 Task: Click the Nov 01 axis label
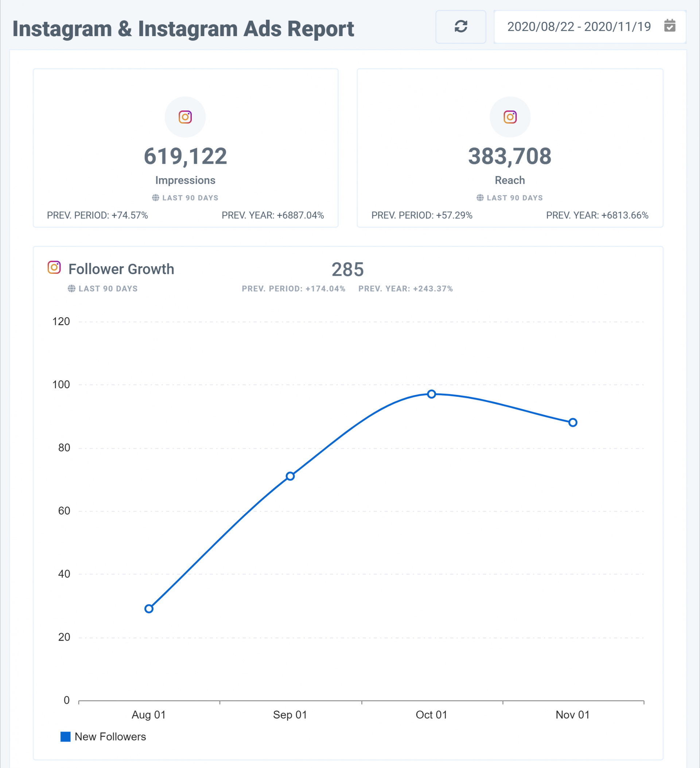(x=572, y=715)
